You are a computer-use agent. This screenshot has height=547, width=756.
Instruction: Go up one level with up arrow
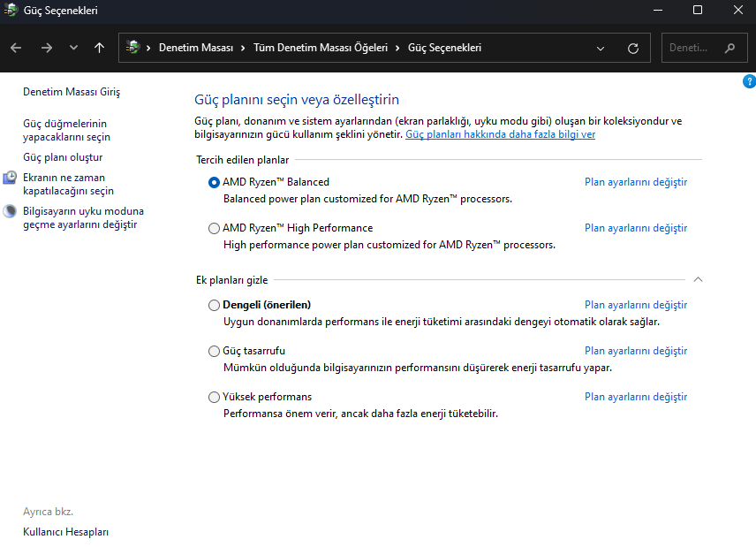[x=99, y=48]
